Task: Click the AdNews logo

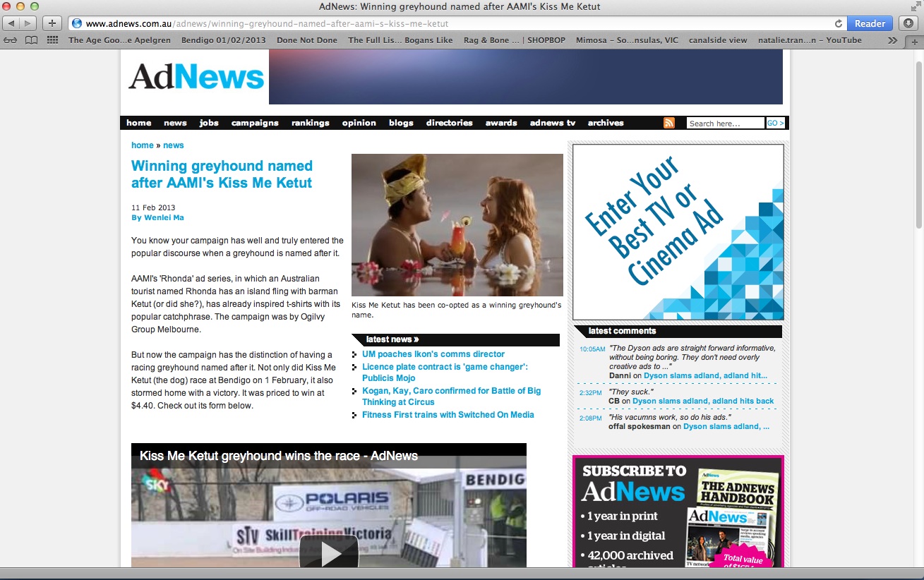Action: point(196,76)
